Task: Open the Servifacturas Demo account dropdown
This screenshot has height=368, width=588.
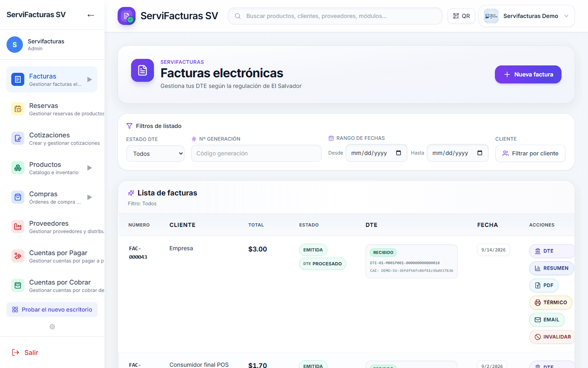Action: coord(526,16)
